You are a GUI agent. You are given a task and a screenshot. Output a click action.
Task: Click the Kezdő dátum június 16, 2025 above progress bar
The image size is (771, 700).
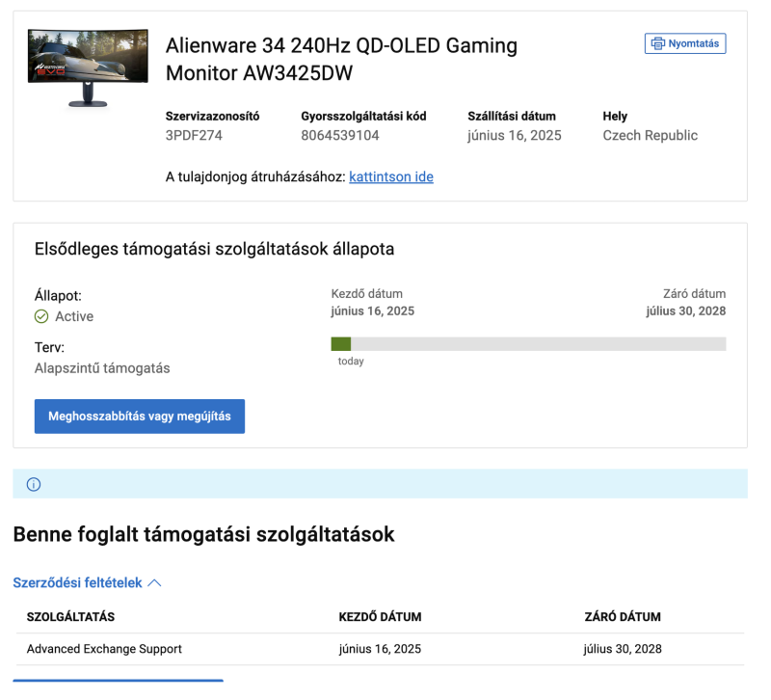[x=373, y=310]
